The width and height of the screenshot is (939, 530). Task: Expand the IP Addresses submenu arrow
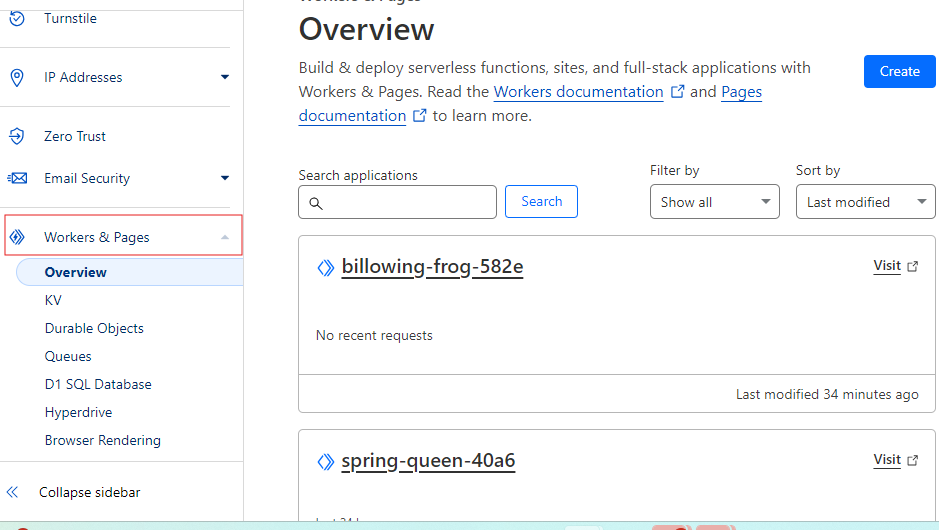tap(225, 77)
